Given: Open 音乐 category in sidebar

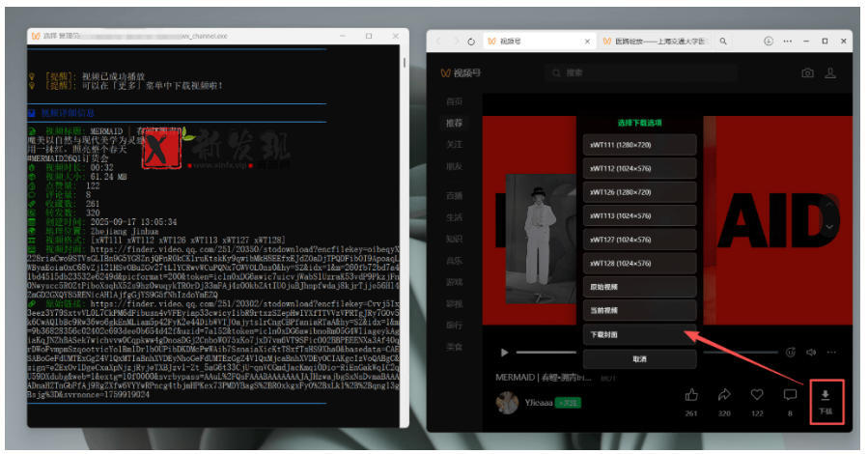Looking at the screenshot, I should point(455,260).
